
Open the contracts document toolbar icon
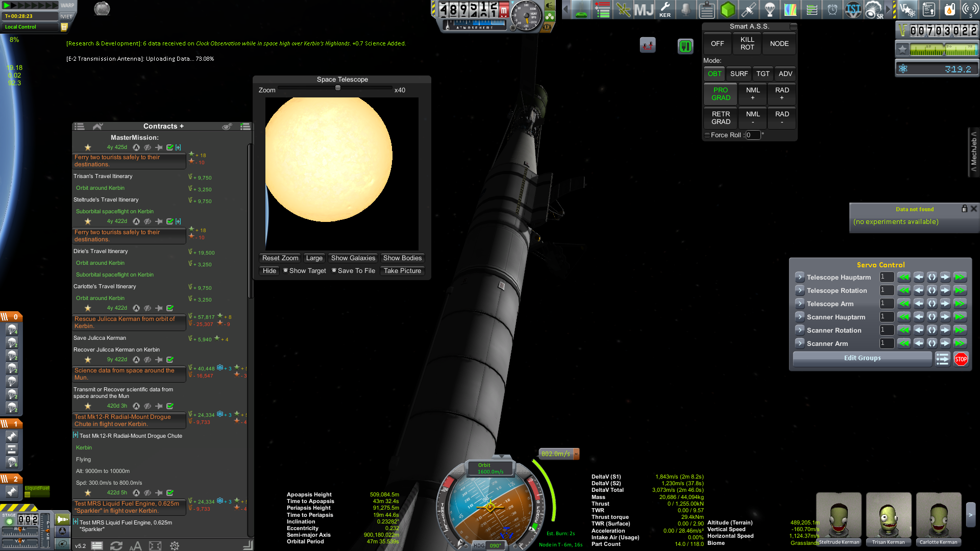(929, 10)
